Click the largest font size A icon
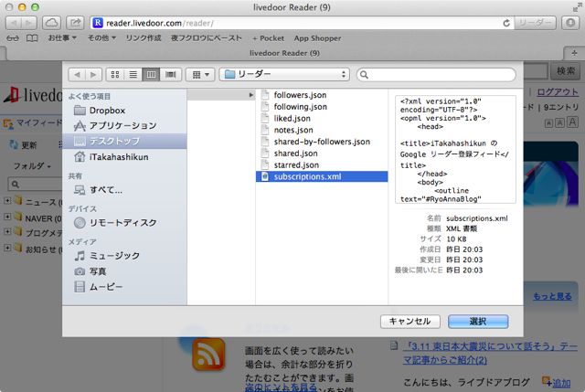This screenshot has height=392, width=585. (x=573, y=122)
